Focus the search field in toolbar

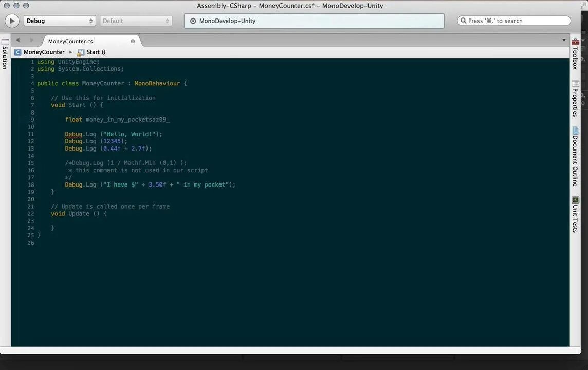pyautogui.click(x=514, y=21)
